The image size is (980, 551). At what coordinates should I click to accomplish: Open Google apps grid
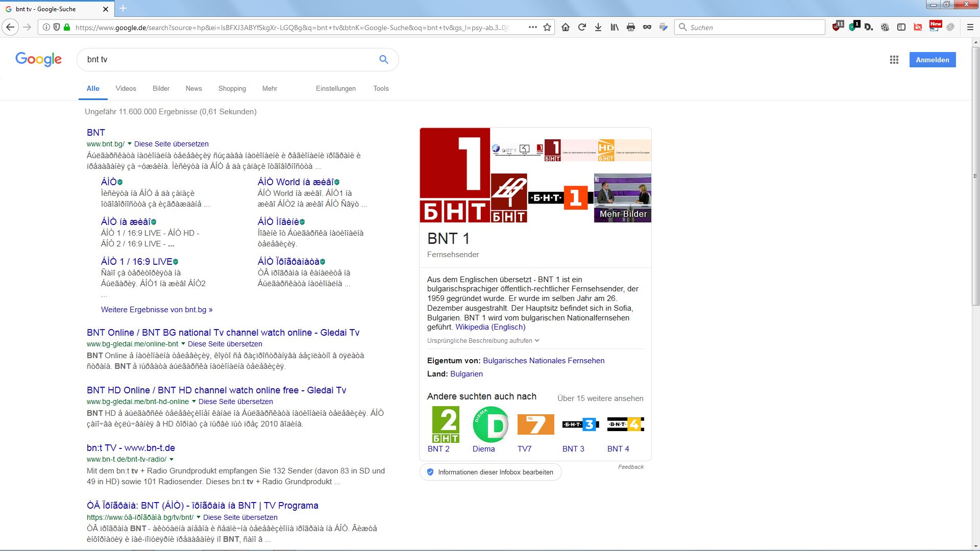coord(894,60)
